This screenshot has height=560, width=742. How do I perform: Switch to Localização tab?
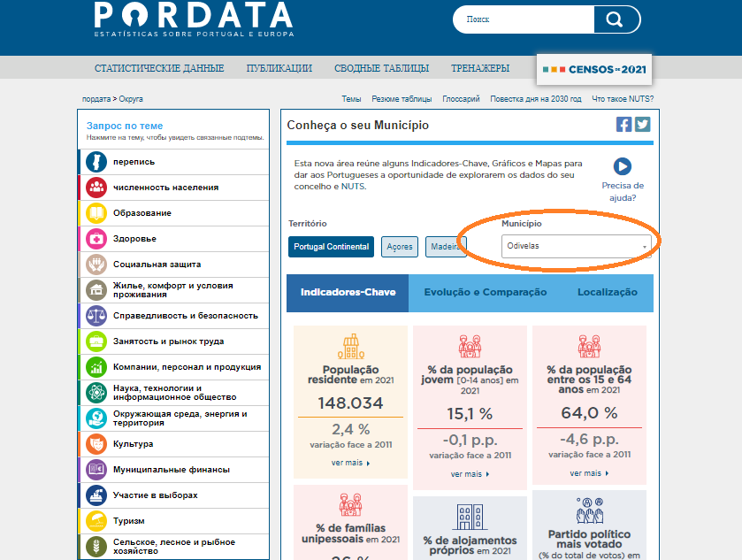coord(607,293)
